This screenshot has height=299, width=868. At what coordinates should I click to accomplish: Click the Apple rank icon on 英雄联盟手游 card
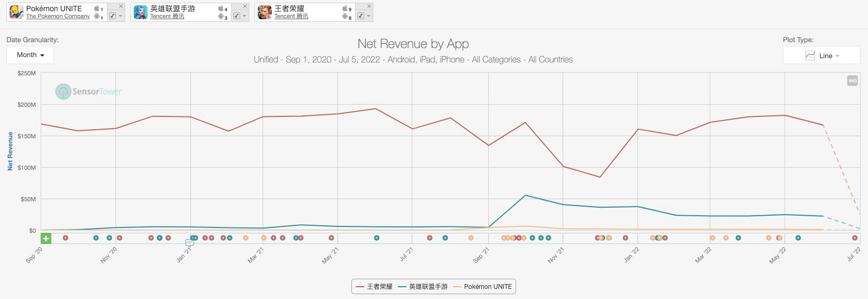coord(221,9)
